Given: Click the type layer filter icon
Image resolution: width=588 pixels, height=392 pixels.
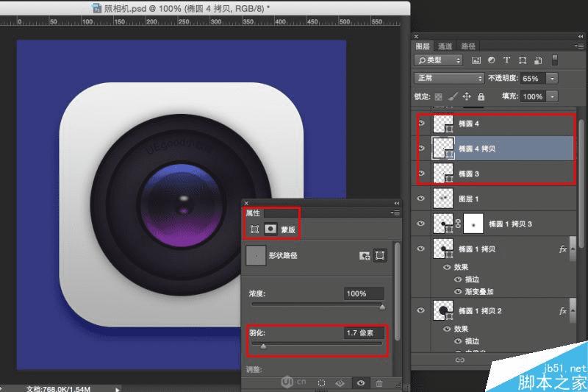Looking at the screenshot, I should 507,60.
